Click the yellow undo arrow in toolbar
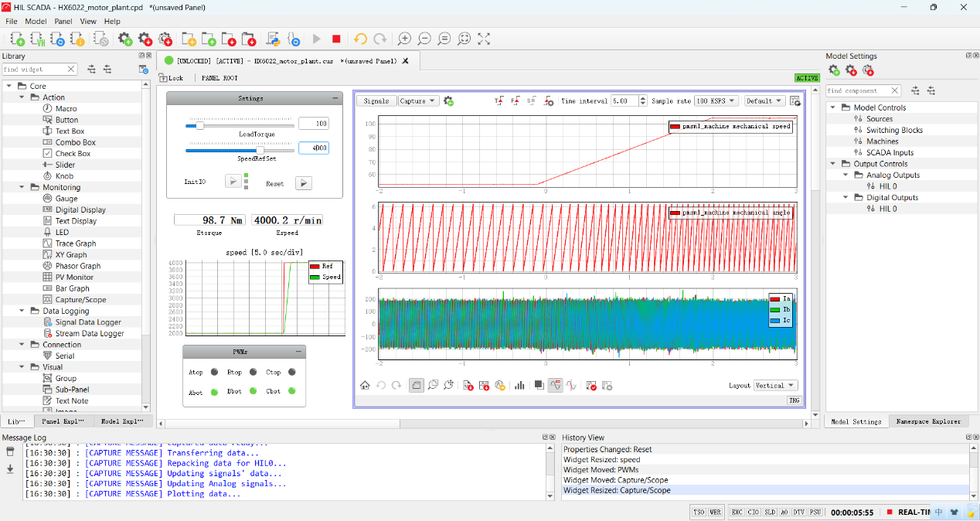Viewport: 980px width, 521px height. [x=360, y=39]
